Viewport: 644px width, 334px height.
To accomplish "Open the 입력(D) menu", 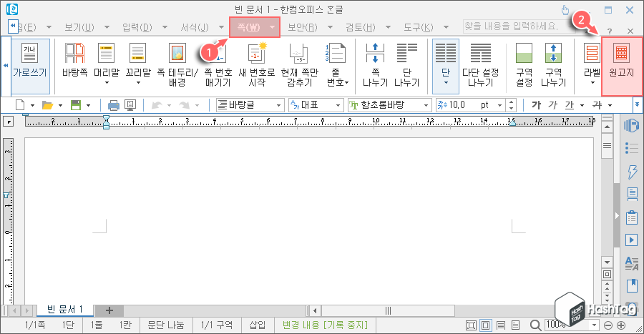I will (x=137, y=27).
